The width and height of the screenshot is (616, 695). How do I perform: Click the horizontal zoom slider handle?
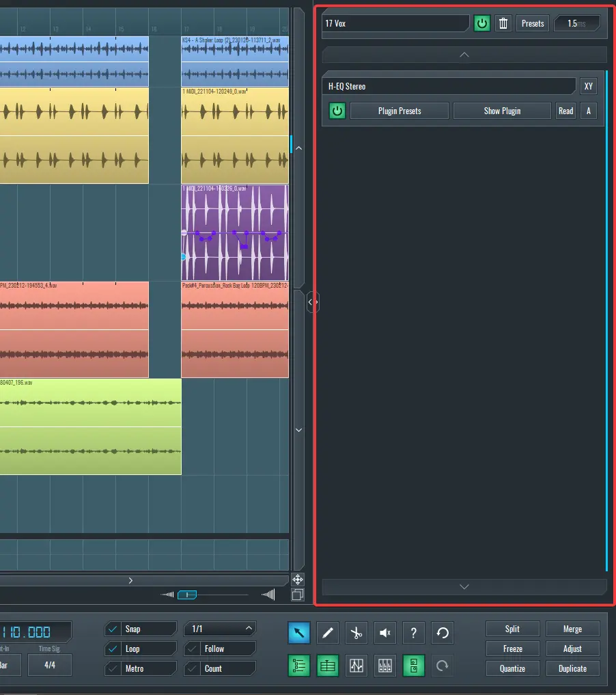click(x=187, y=595)
